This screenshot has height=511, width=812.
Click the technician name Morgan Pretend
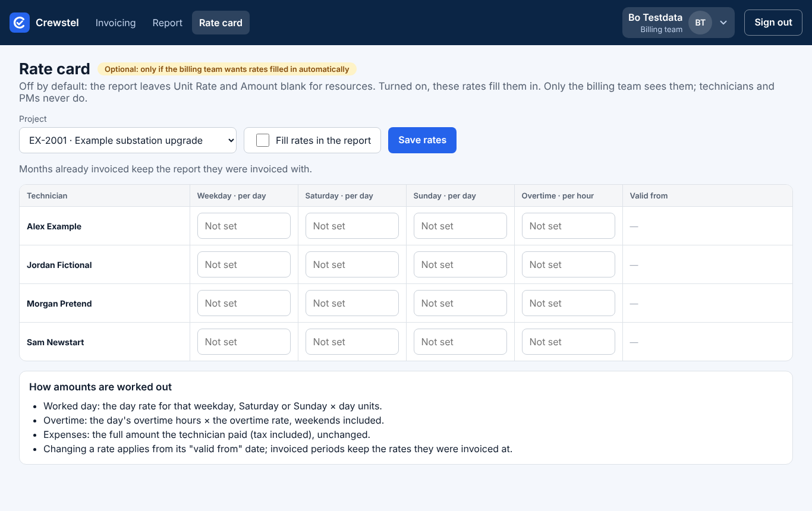coord(59,304)
